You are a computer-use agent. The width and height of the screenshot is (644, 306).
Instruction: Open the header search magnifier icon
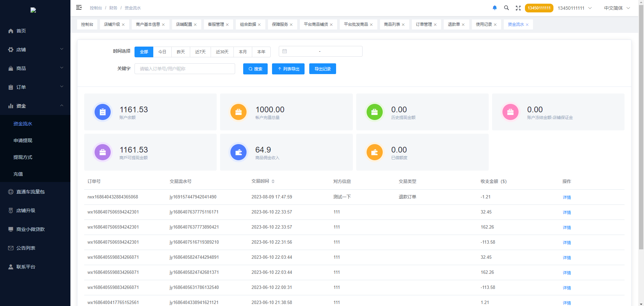pos(506,8)
